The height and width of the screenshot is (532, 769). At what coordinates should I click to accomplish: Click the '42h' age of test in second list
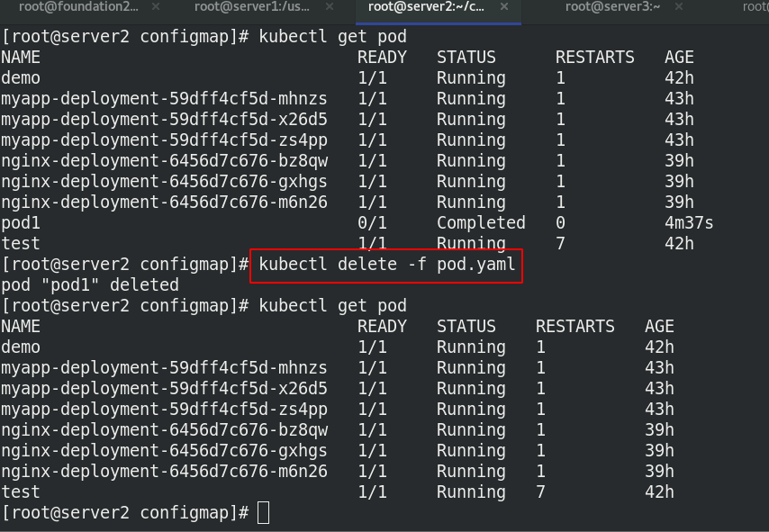tap(659, 491)
